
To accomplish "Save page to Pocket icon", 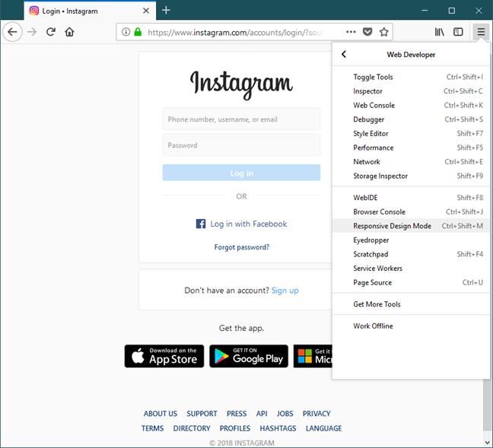I will (367, 32).
